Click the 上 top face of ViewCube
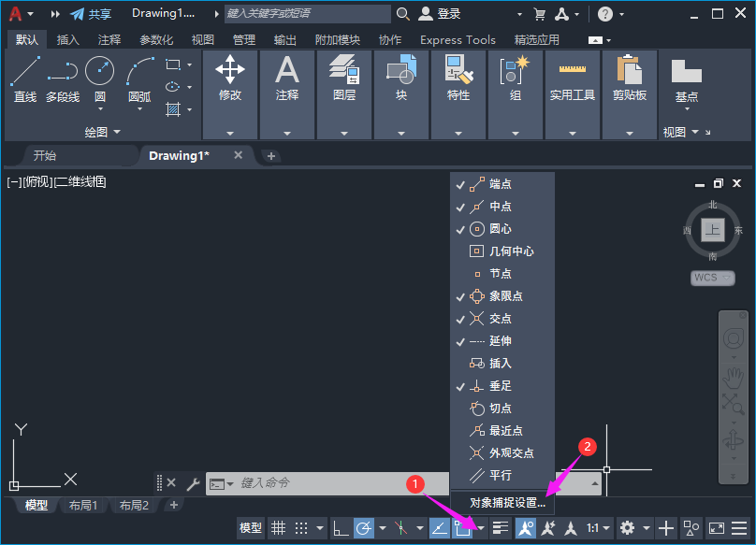Screen dimensions: 756x545 click(713, 230)
